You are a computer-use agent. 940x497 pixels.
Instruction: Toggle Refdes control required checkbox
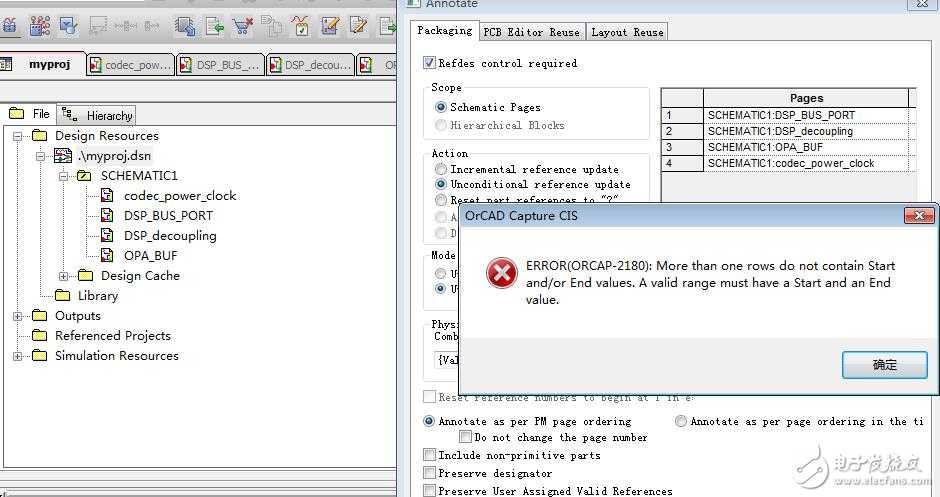[x=429, y=62]
